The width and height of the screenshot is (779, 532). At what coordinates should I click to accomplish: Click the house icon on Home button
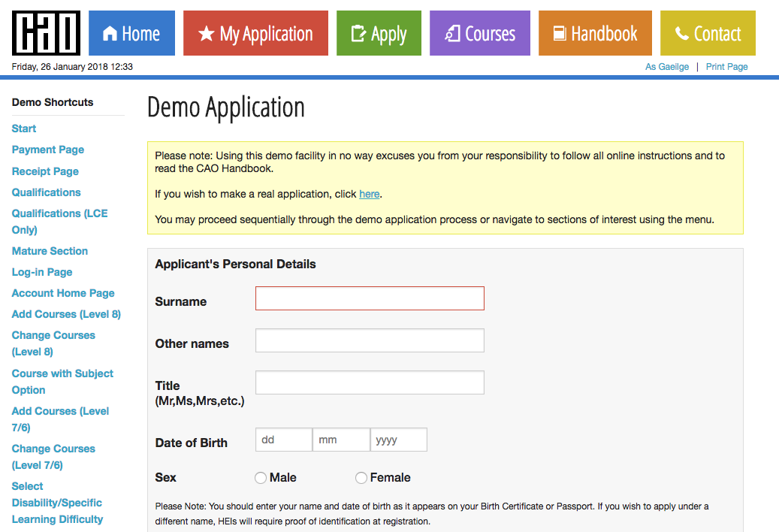coord(110,33)
